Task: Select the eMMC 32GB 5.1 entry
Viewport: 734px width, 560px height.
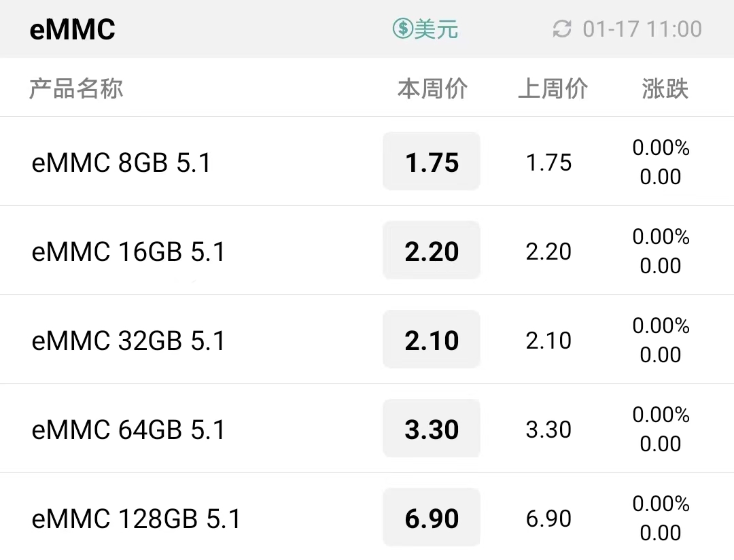Action: 367,339
